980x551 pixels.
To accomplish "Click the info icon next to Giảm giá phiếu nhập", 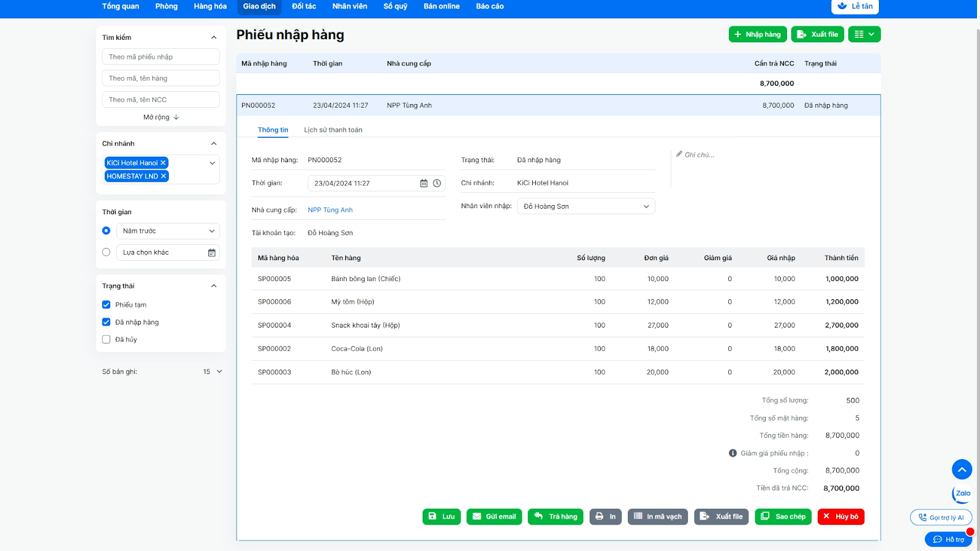I will coord(733,453).
